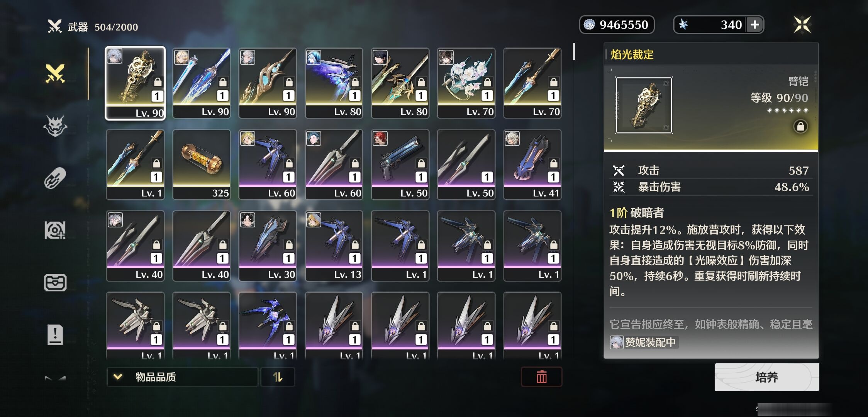Toggle the lock on 焰光裁定 detail panel

point(800,126)
